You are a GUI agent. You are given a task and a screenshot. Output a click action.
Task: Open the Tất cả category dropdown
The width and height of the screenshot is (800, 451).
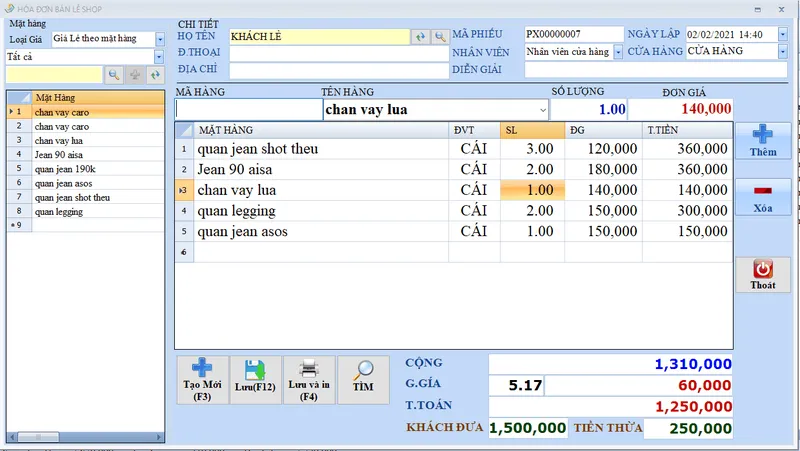coord(159,57)
